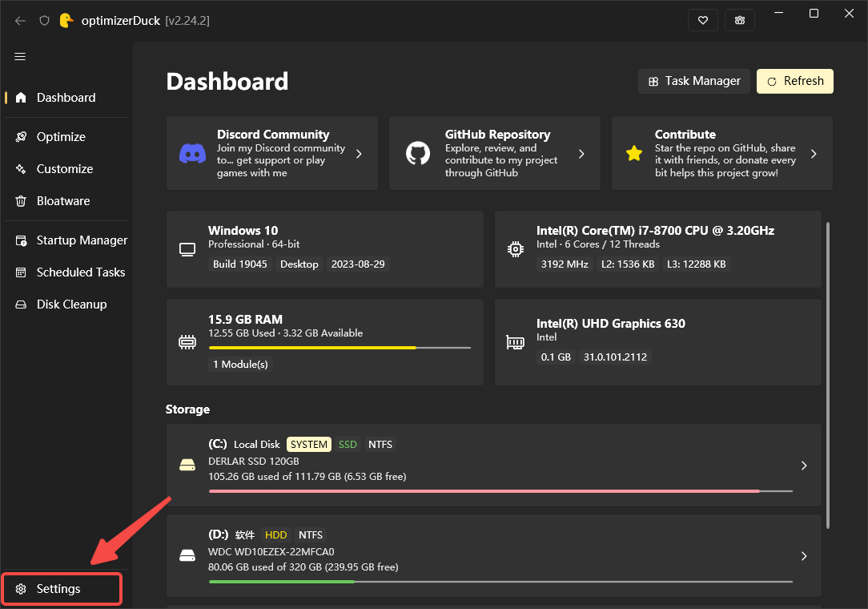Click the Build 19045 tag
The width and height of the screenshot is (868, 609).
(240, 264)
